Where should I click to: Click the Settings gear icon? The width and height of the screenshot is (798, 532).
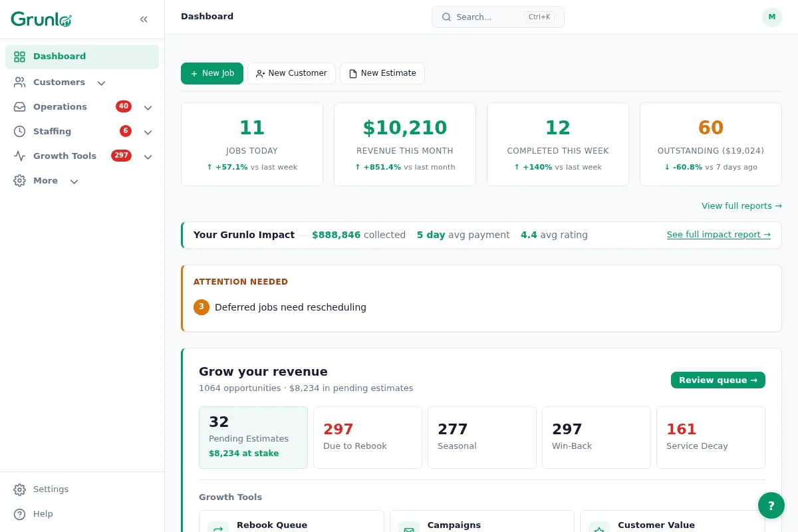coord(20,489)
